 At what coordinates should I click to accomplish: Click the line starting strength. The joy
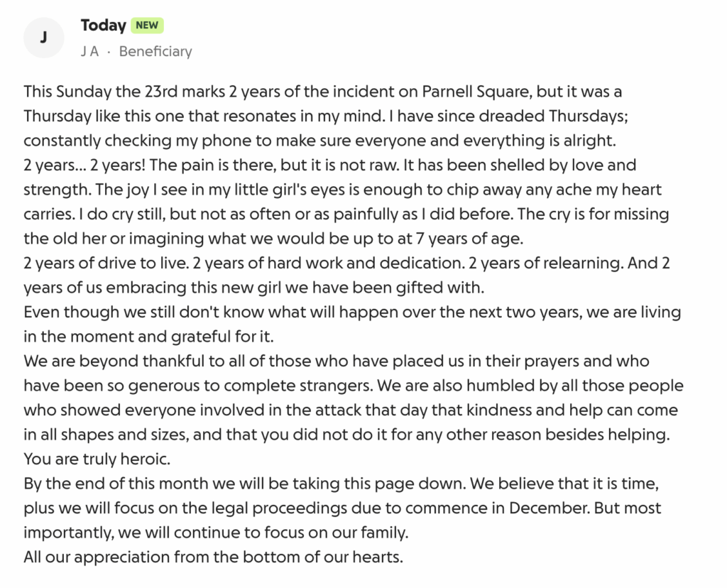point(343,190)
